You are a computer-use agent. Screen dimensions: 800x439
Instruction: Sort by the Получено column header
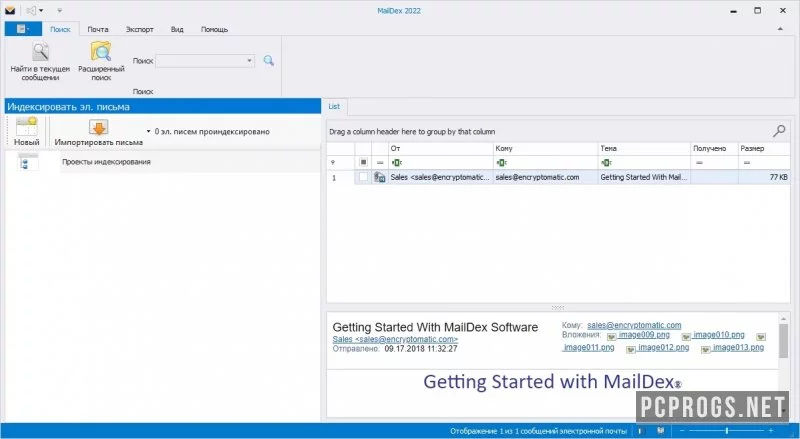(x=714, y=149)
